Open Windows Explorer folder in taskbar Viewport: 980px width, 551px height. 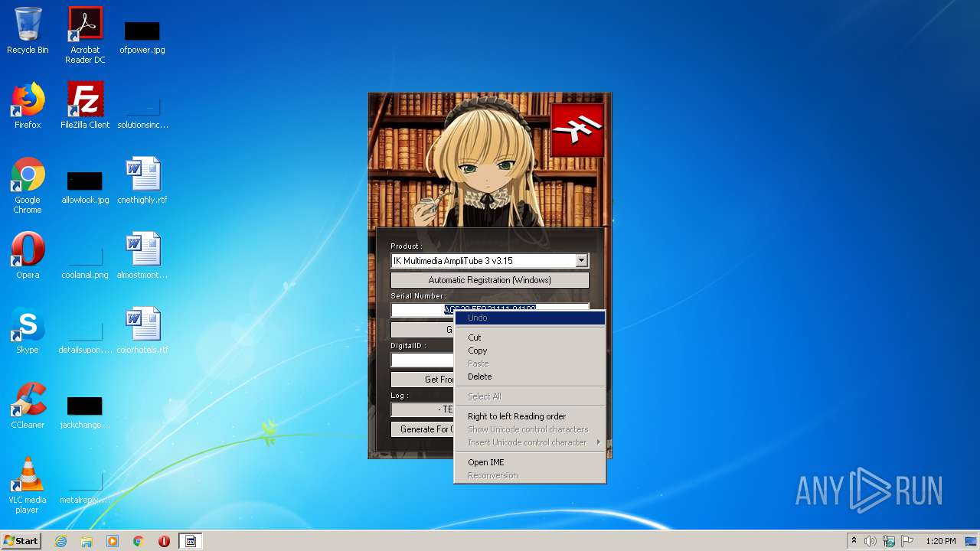87,541
